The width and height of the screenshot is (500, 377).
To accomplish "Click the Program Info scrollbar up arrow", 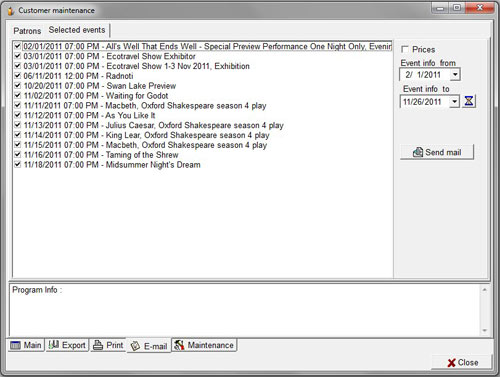I will coord(485,290).
